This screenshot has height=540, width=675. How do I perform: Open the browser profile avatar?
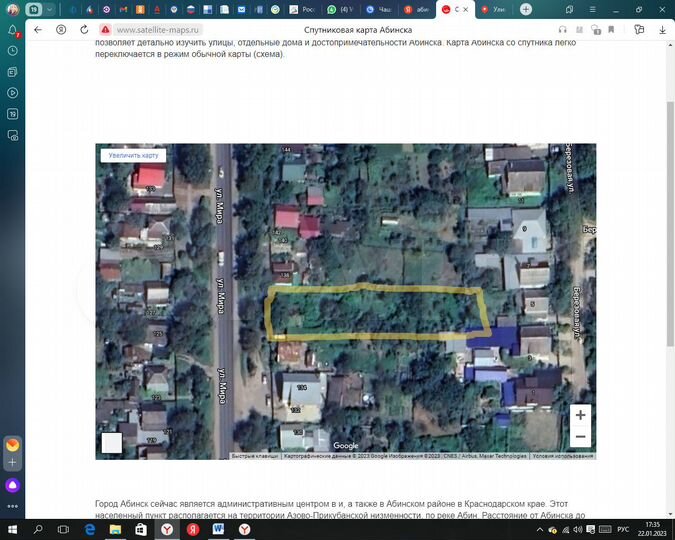[13, 9]
